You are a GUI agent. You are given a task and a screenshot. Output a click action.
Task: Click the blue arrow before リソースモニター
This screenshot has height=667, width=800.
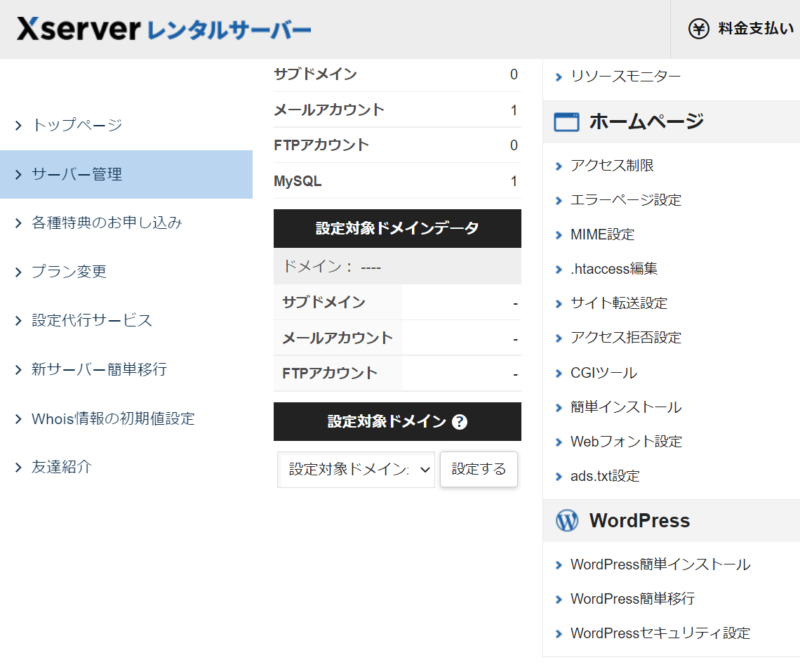559,77
